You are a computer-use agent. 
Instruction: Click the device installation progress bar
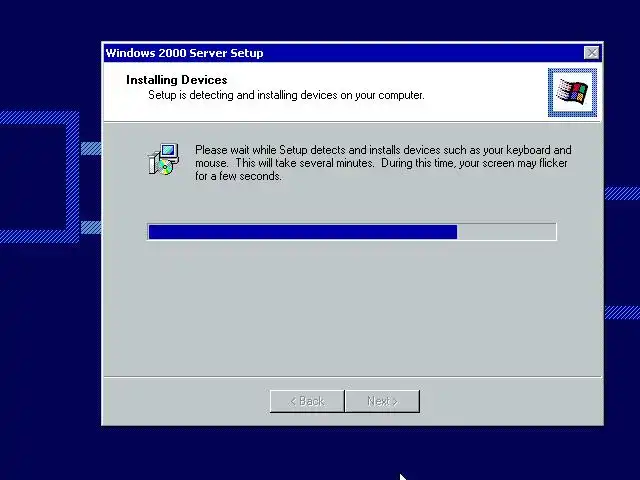click(x=352, y=232)
